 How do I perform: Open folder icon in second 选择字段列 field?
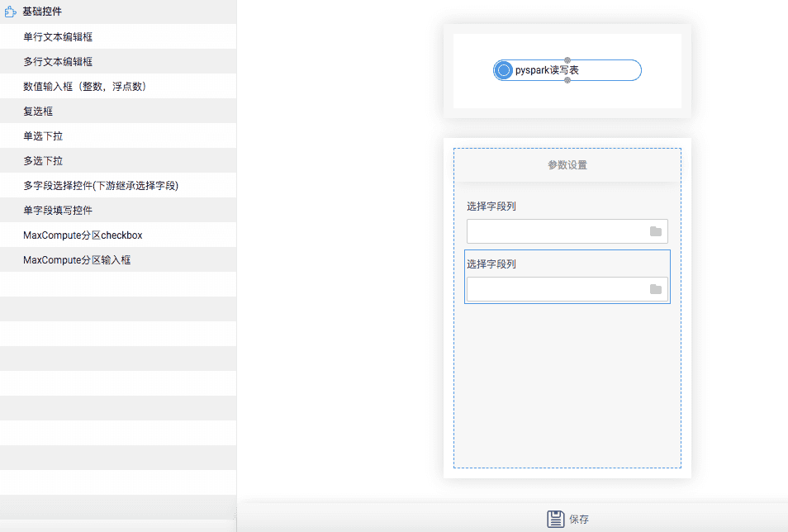tap(656, 289)
